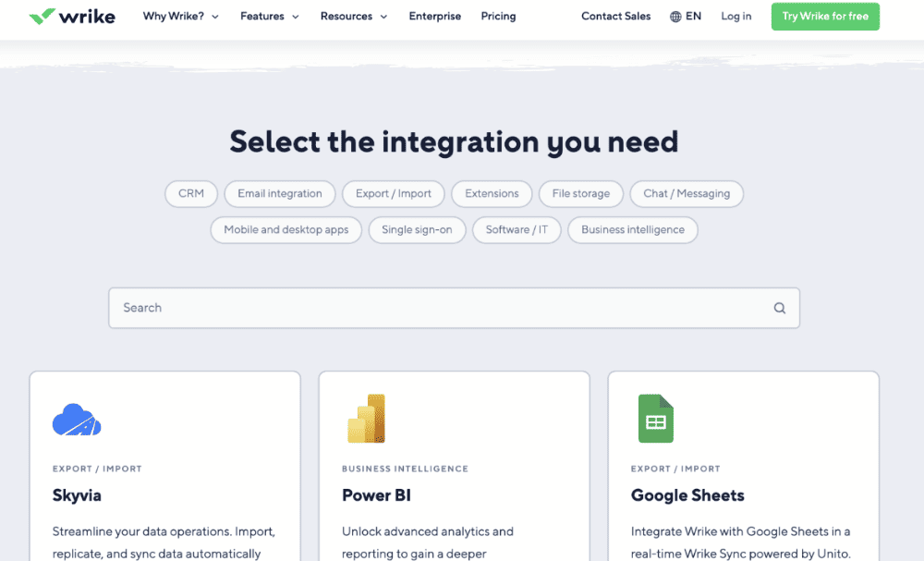Screen dimensions: 924x561
Task: Expand the Features dropdown menu
Action: point(270,17)
